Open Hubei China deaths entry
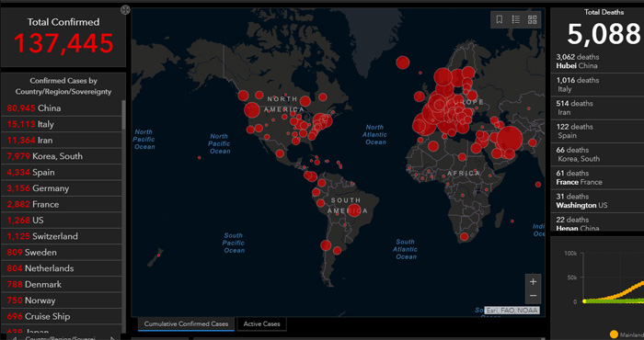Image resolution: width=644 pixels, height=340 pixels. click(597, 62)
